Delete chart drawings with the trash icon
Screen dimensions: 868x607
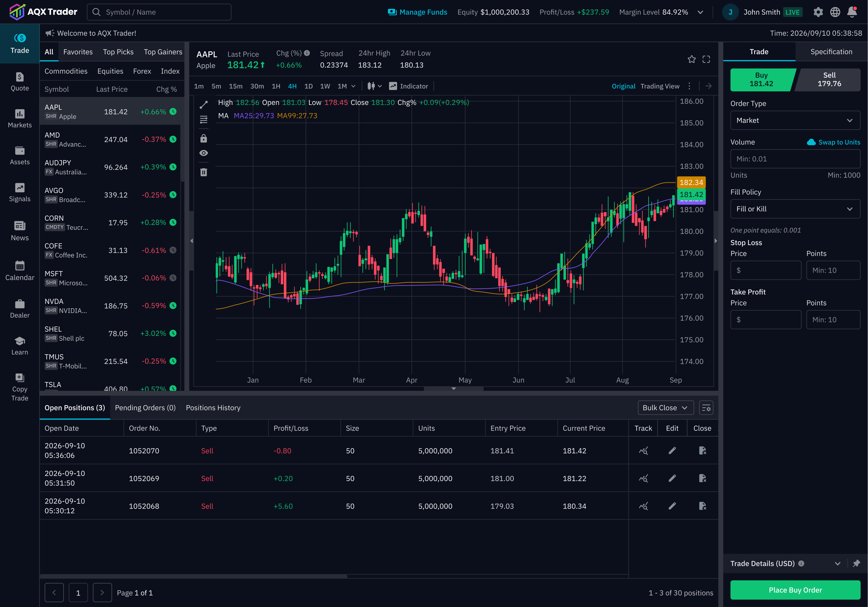coord(204,172)
